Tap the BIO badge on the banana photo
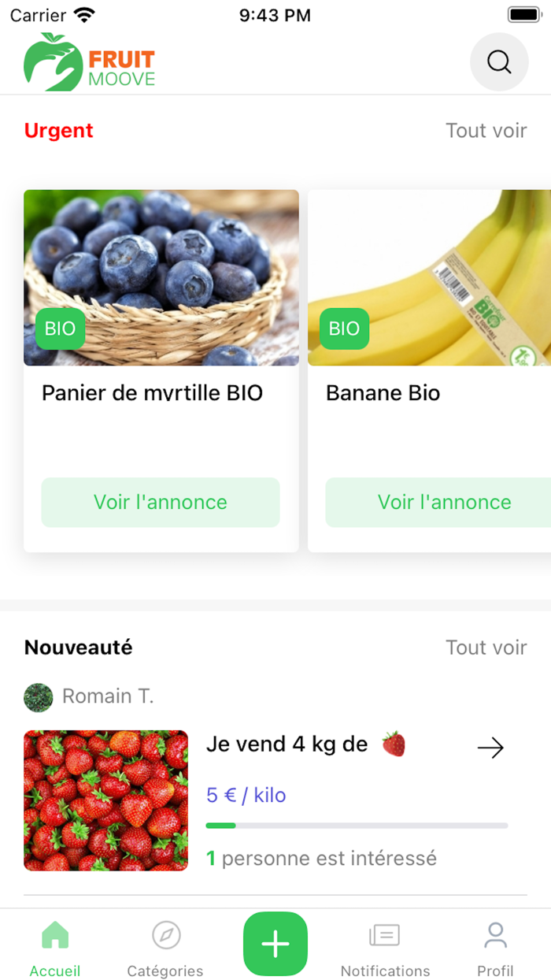The image size is (551, 980). point(342,329)
